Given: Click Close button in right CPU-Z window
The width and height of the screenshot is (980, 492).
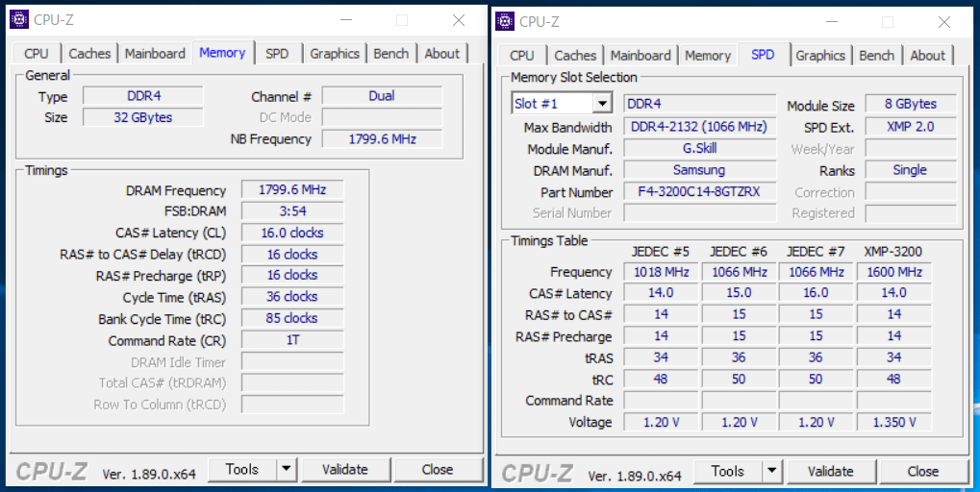Looking at the screenshot, I should tap(923, 472).
